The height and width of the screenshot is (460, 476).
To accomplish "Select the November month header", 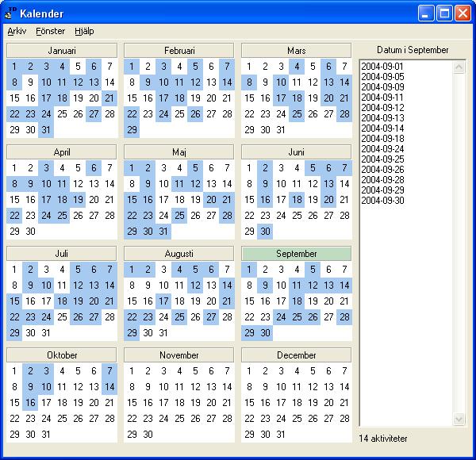I will pos(179,355).
